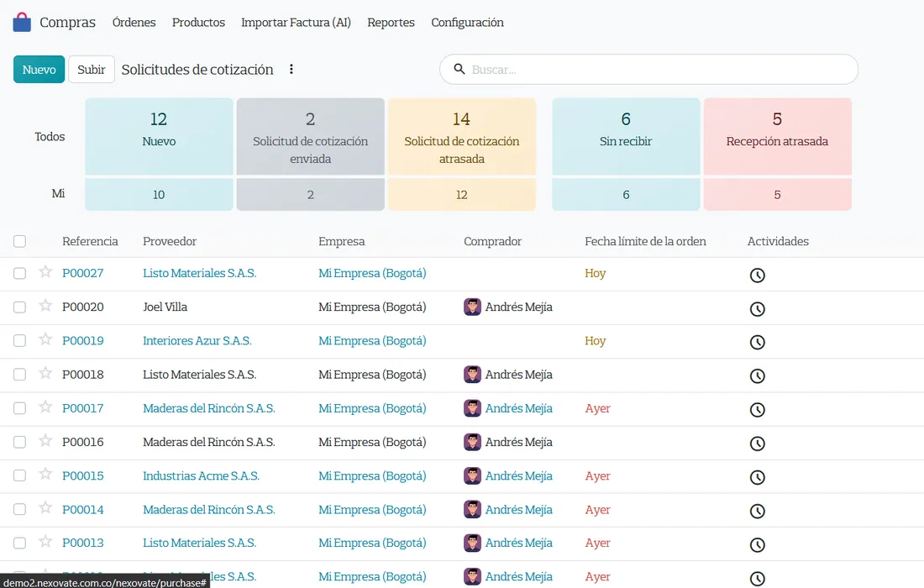The height and width of the screenshot is (588, 924).
Task: Click the magnifier icon in search bar
Action: [x=459, y=69]
